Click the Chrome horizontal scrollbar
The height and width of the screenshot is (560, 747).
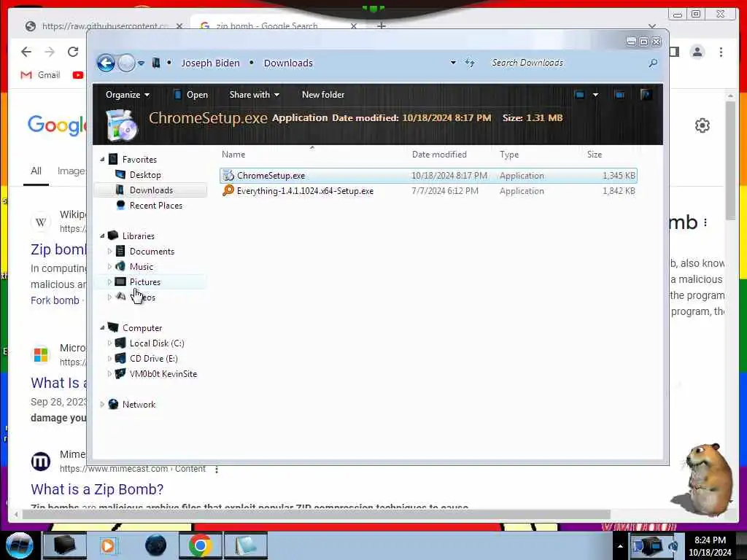317,514
